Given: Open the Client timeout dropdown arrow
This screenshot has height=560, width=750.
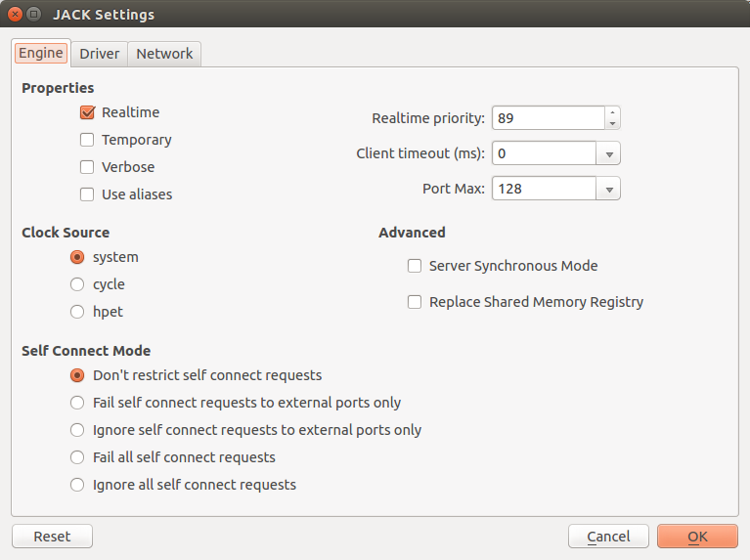Looking at the screenshot, I should click(x=608, y=153).
